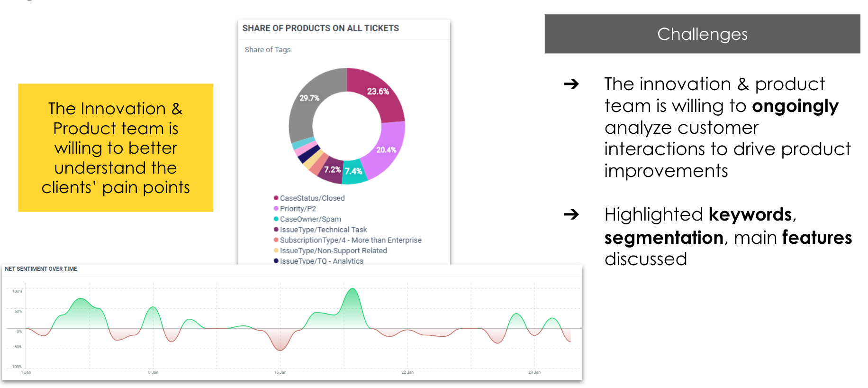The height and width of the screenshot is (388, 868).
Task: Click the violet dot beside Priority/P2 legend
Action: tap(276, 208)
